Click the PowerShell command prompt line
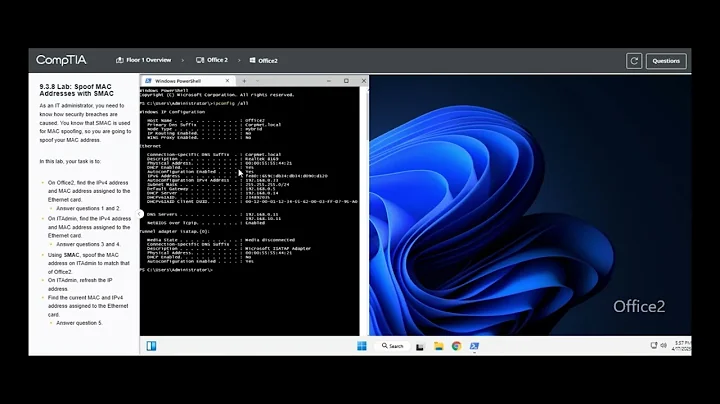Viewport: 720px width, 404px height. (x=176, y=270)
